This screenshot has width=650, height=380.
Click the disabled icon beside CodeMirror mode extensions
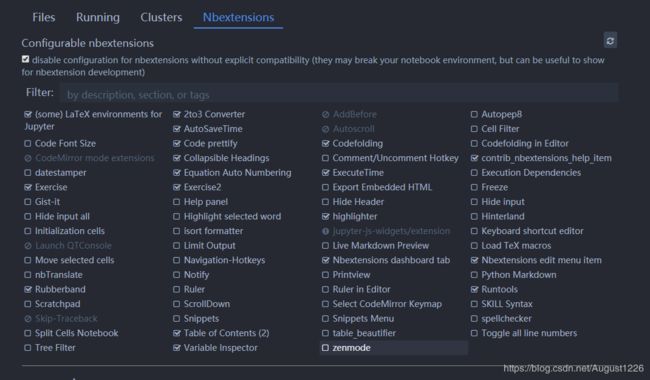pos(28,158)
